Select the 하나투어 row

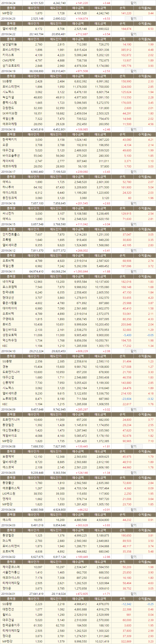pos(78,187)
